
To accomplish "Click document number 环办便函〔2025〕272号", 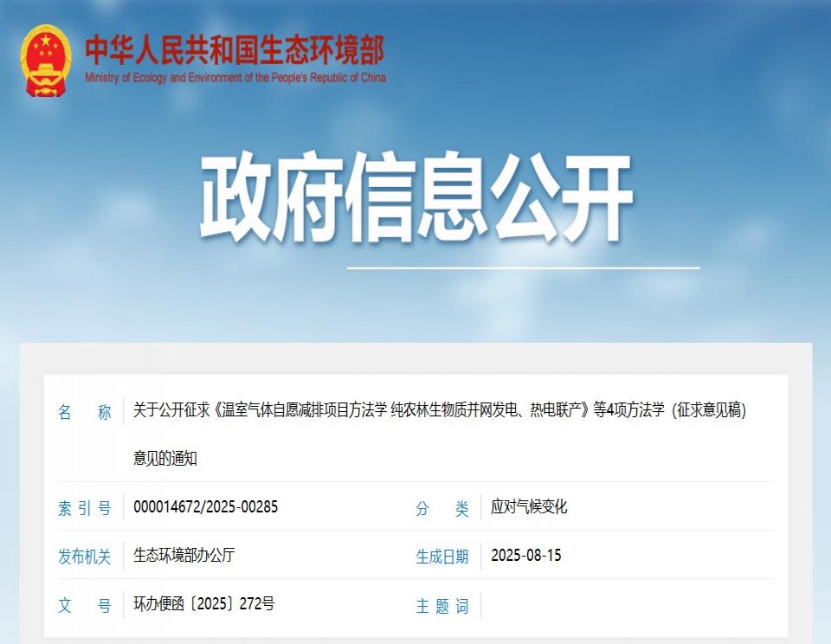I will point(204,603).
